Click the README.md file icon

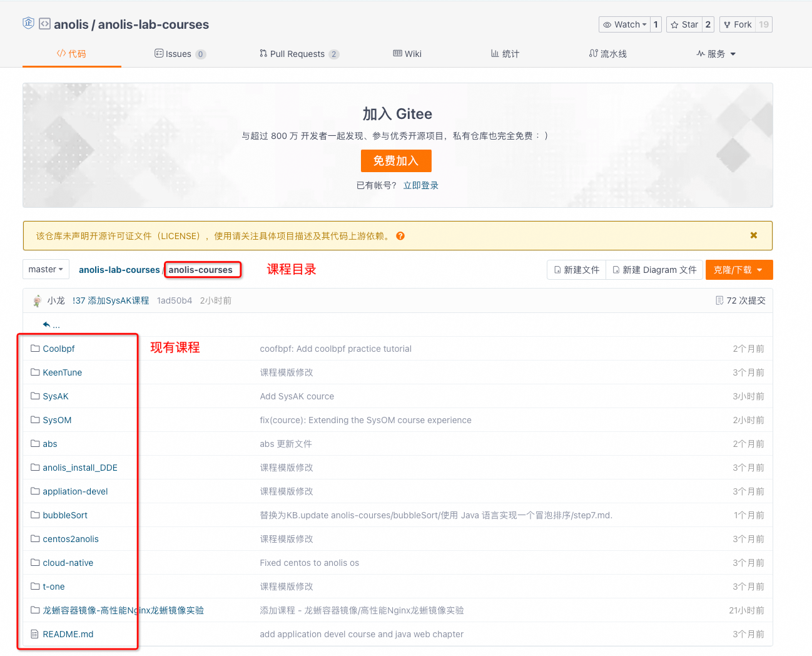click(35, 633)
